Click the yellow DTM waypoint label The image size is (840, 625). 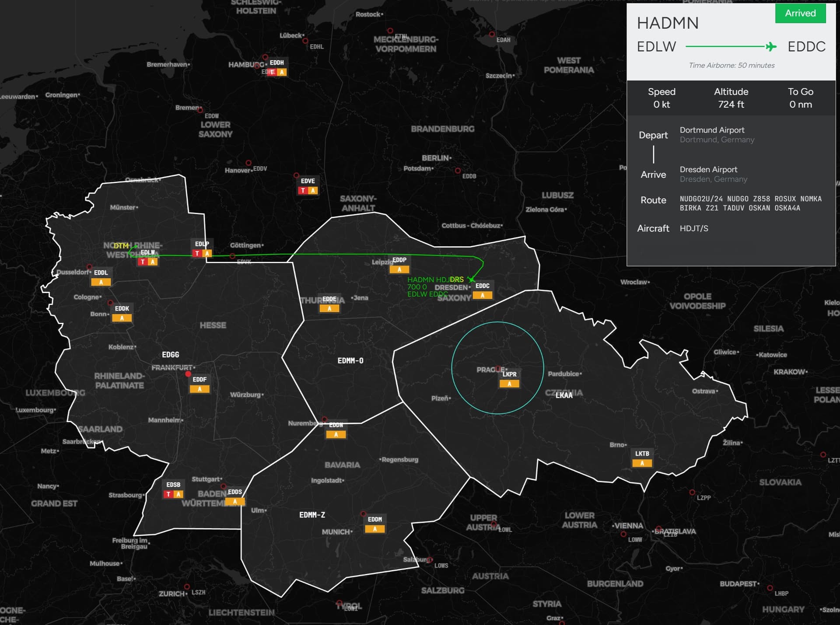point(121,246)
